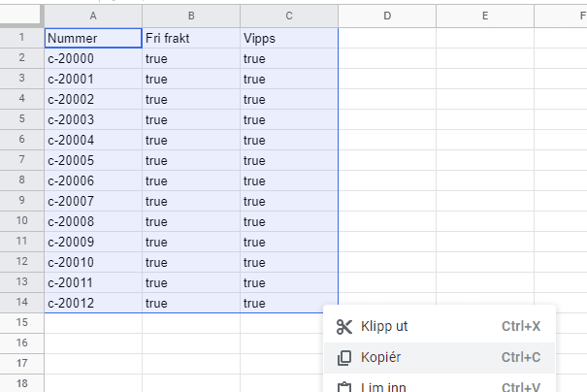Click the clipboard icon beside Lim inn
The width and height of the screenshot is (587, 392).
coord(344,387)
